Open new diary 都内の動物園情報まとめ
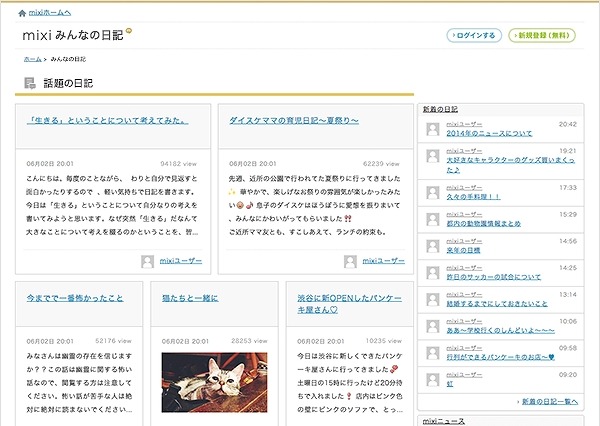This screenshot has width=600, height=426. (483, 224)
